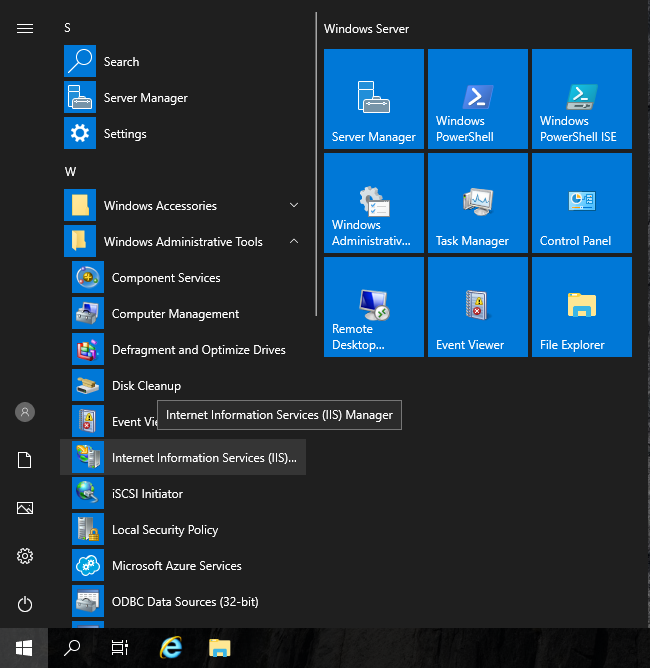Launch the Task Manager tile
The image size is (650, 668).
click(x=477, y=203)
